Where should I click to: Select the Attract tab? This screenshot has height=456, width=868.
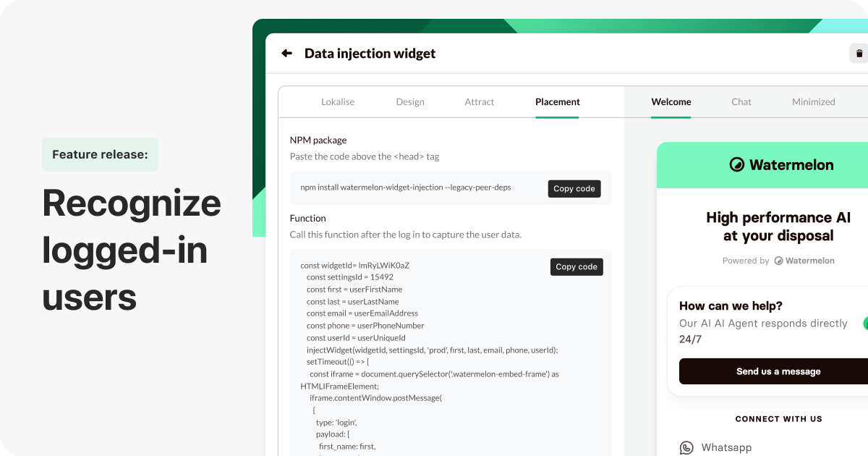[480, 101]
